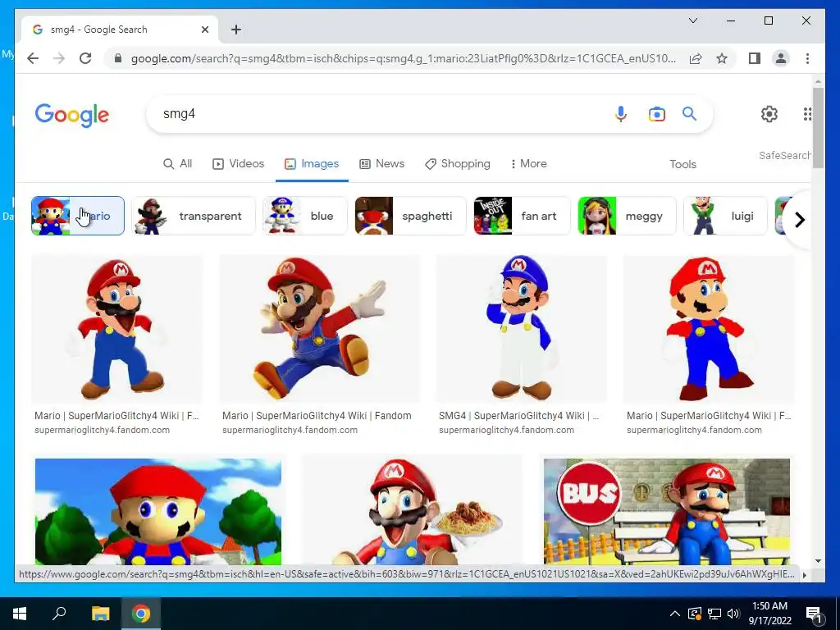Open 'Mario | SuperMarioGlitchy4 Wiki | Fandom' full title link

click(317, 416)
